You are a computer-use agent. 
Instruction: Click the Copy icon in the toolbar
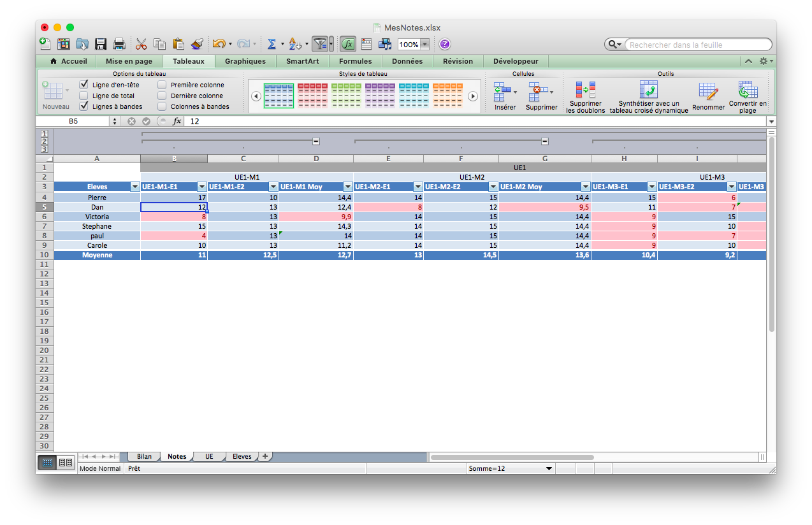(158, 43)
